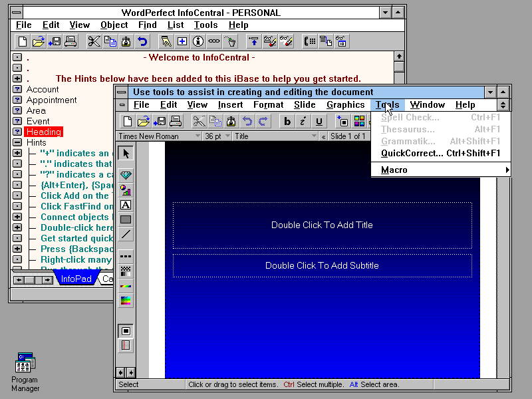Viewport: 532px width, 399px height.
Task: Select the diamond clip-art figure tool
Action: point(126,175)
